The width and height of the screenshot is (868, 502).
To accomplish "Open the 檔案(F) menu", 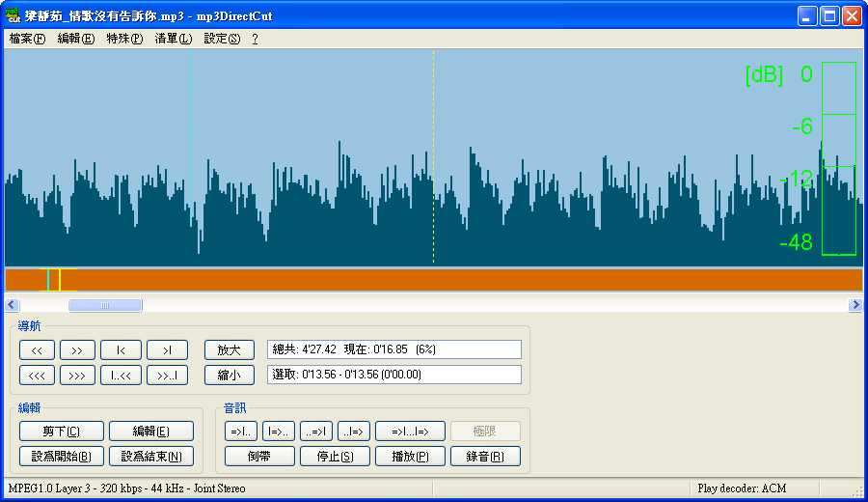I will pyautogui.click(x=27, y=39).
